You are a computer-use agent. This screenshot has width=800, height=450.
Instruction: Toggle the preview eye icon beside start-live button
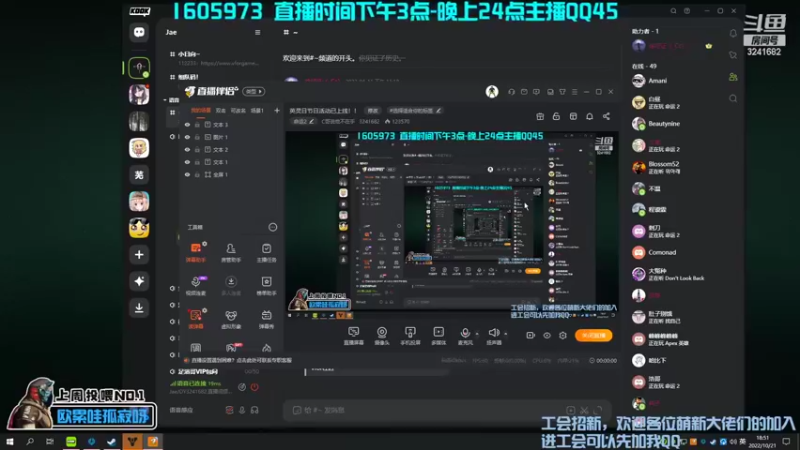[546, 335]
